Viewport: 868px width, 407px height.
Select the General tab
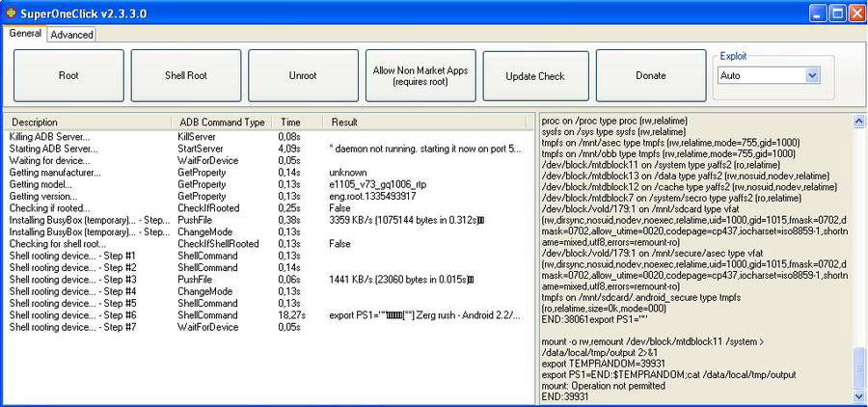coord(25,33)
